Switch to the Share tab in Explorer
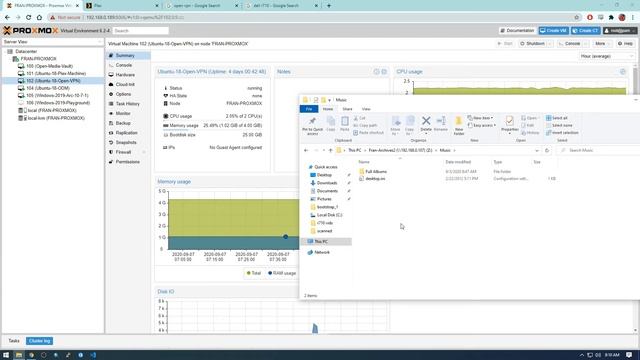Viewport: 640px width, 360px height. coord(347,109)
